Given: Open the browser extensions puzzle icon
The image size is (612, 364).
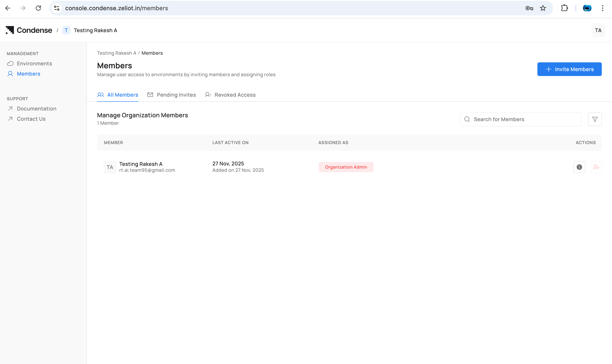Looking at the screenshot, I should tap(564, 8).
